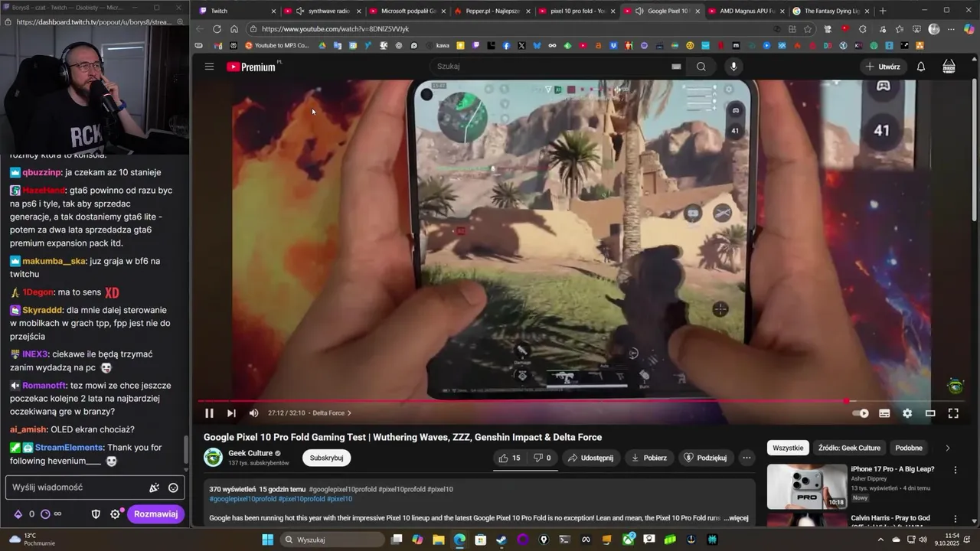Viewport: 980px width, 551px height.
Task: Skip to the next video
Action: click(x=231, y=413)
